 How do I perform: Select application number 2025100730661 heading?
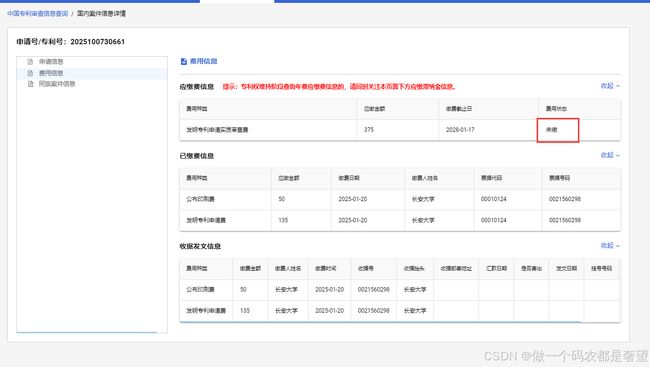point(70,41)
